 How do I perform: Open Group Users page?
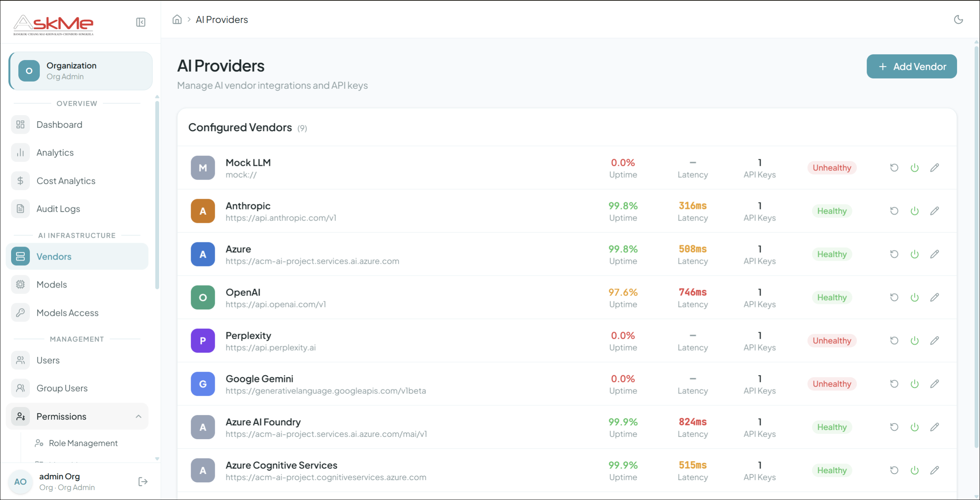click(77, 388)
